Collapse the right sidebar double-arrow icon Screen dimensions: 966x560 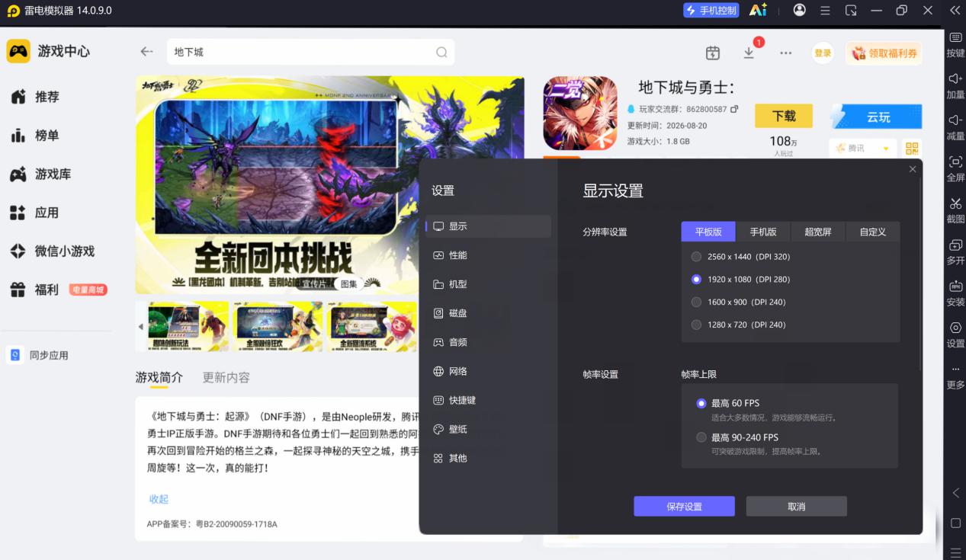pyautogui.click(x=955, y=11)
